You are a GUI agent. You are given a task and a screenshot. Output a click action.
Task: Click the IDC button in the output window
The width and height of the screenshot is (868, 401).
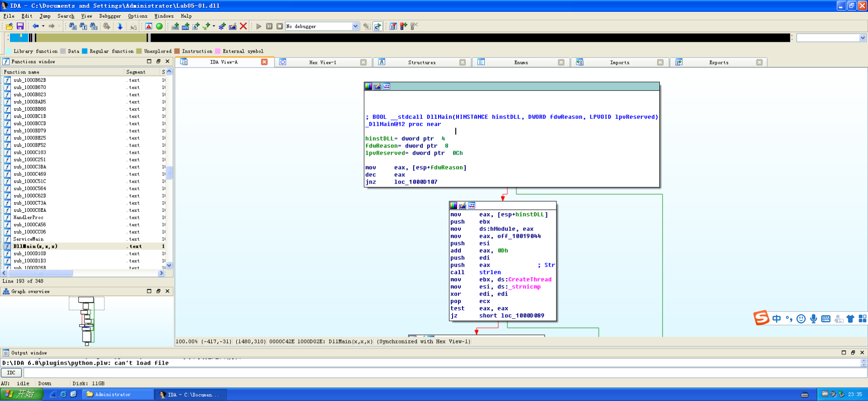pos(11,372)
